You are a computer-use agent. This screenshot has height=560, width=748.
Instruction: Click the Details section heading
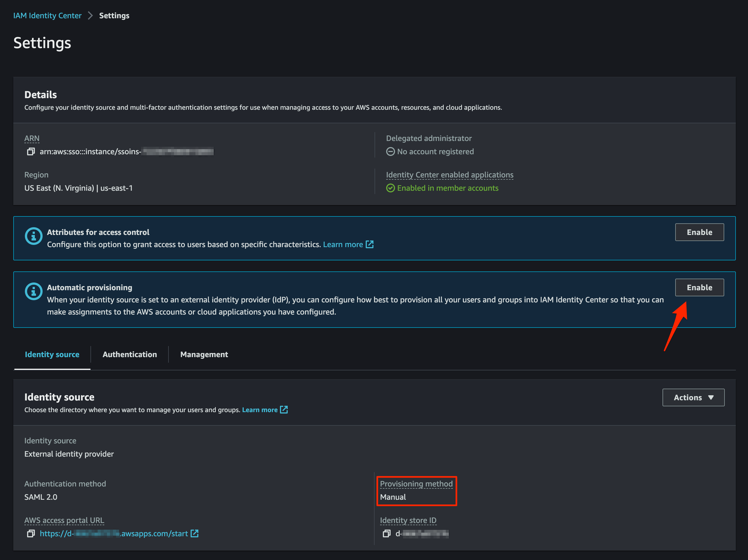coord(41,95)
